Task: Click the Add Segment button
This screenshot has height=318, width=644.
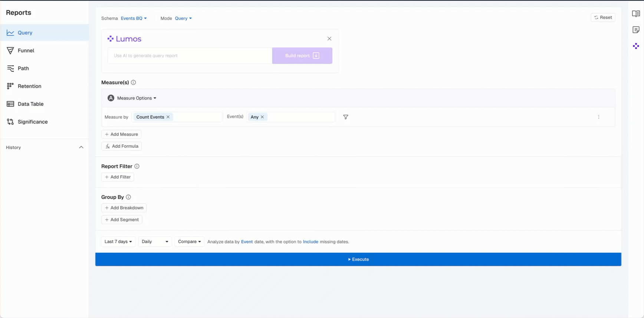Action: coord(122,220)
